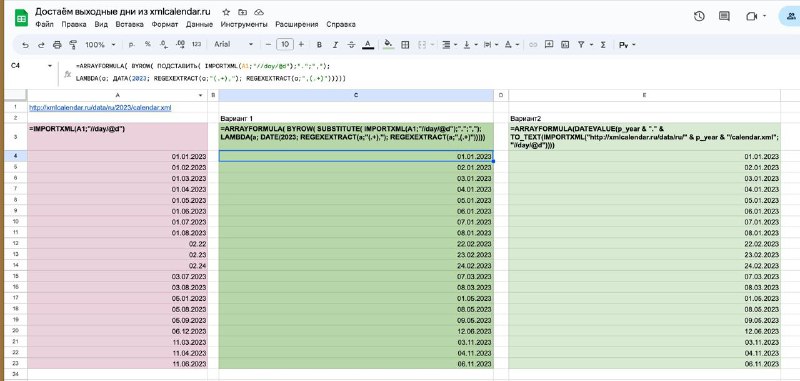
Task: Undo the last action
Action: (25, 45)
